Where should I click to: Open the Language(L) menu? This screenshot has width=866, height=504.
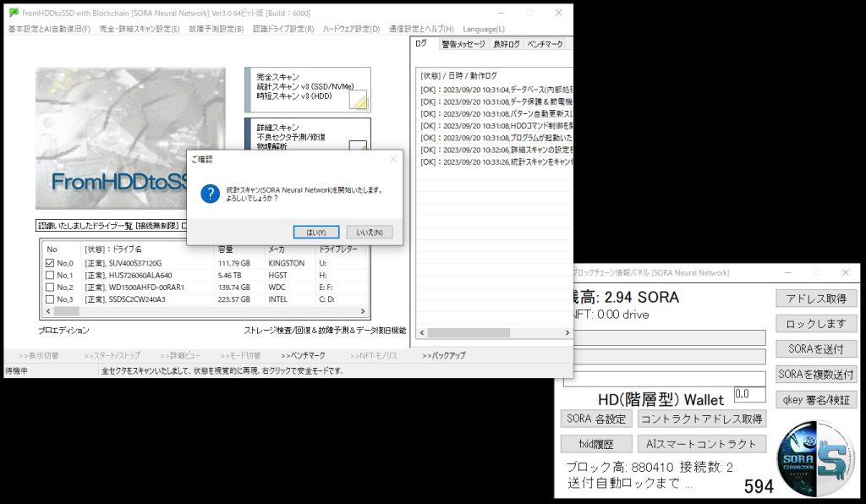[x=484, y=29]
